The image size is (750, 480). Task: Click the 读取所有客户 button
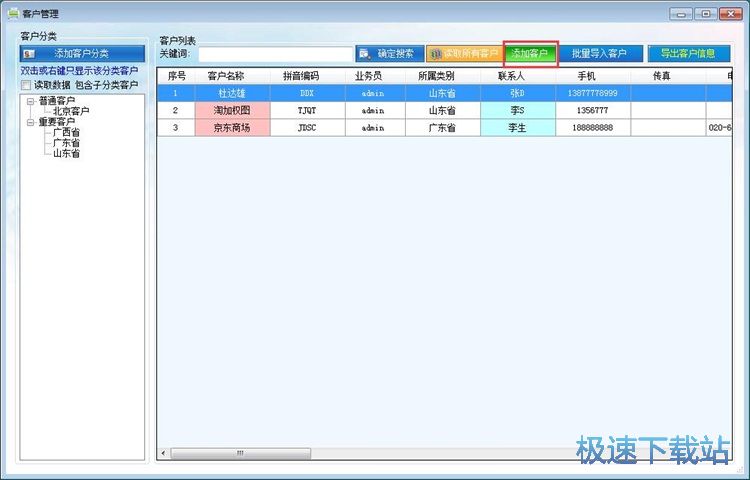tap(464, 54)
